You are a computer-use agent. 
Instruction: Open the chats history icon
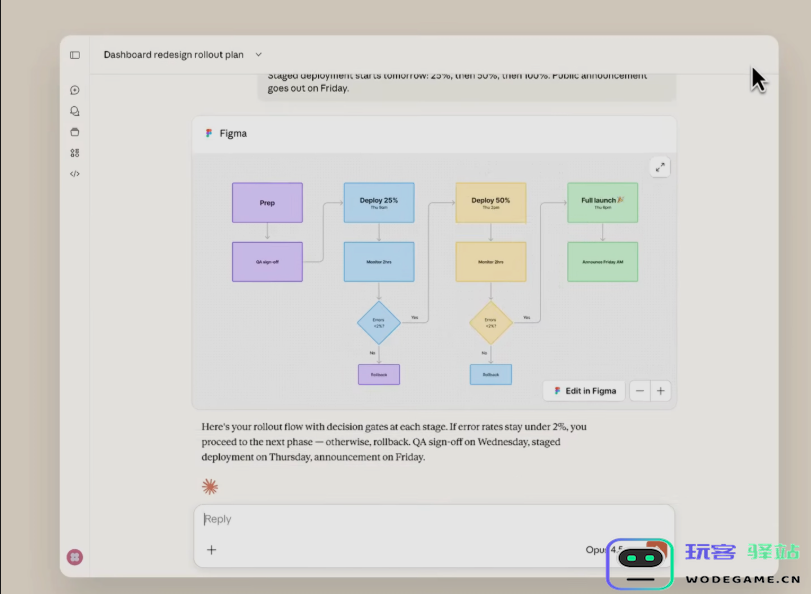[75, 111]
